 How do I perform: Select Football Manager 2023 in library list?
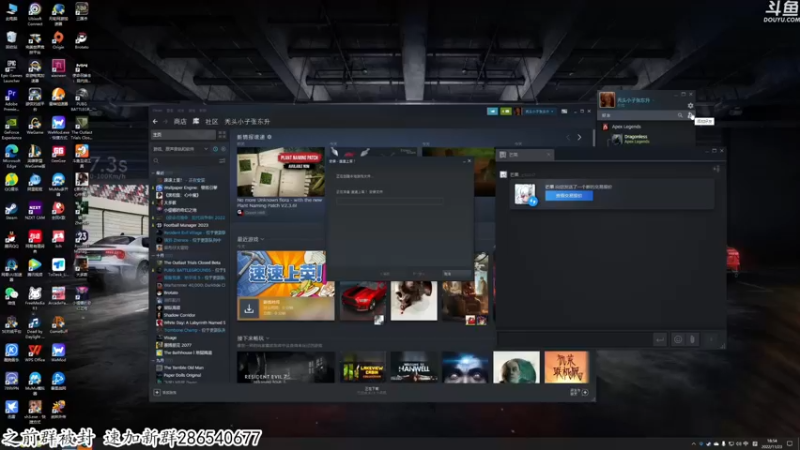(x=186, y=225)
